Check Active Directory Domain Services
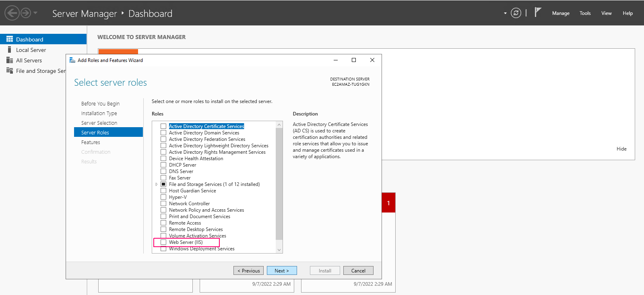 click(x=163, y=133)
